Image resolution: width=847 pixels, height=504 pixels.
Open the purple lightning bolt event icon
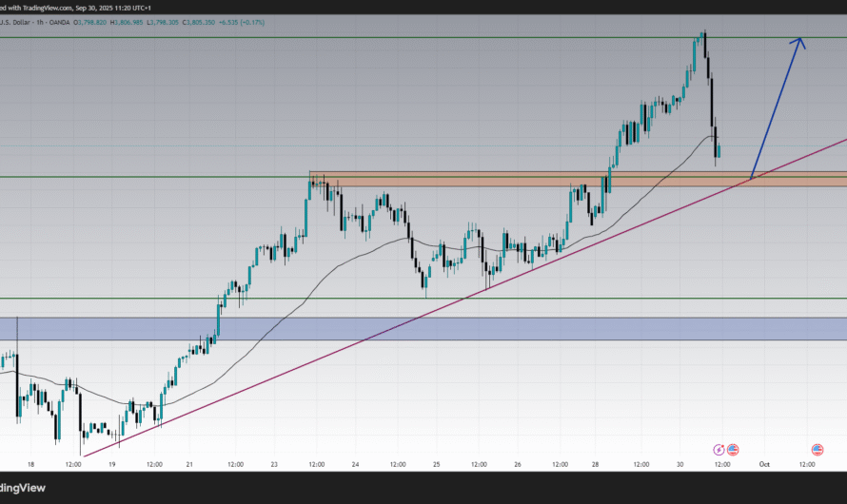[x=719, y=450]
